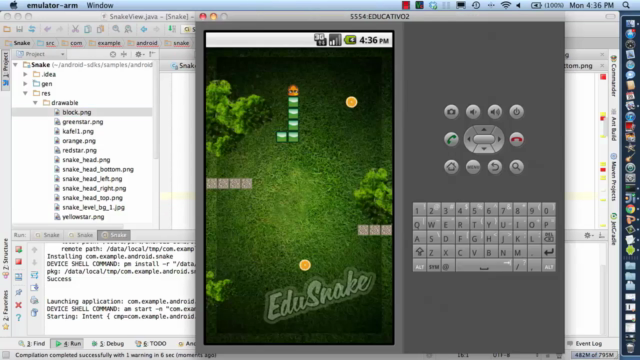Click D-pad right arrow on emulator
The image size is (640, 360).
(x=499, y=139)
